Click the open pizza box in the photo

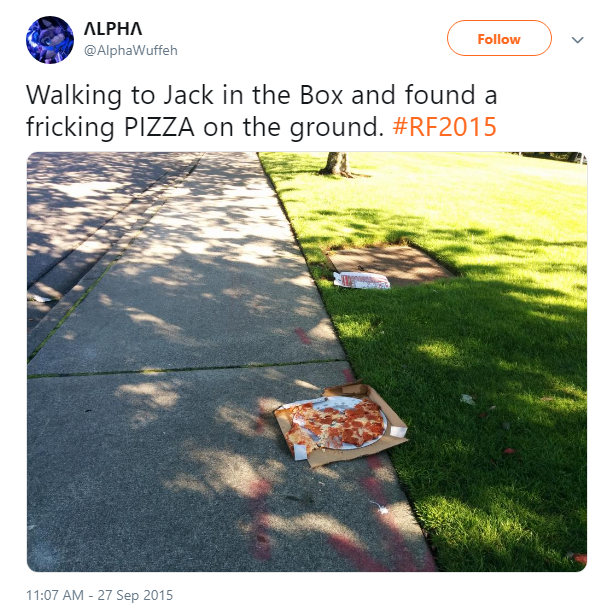(x=340, y=424)
